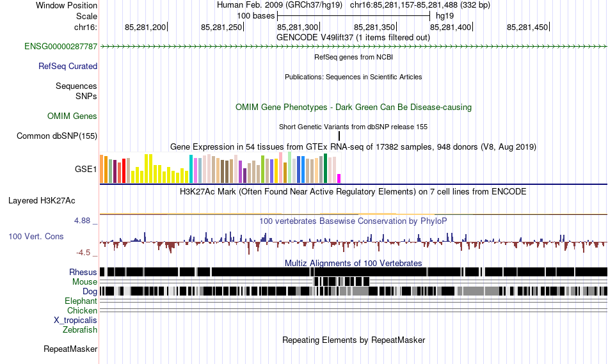The width and height of the screenshot is (608, 364).
Task: Click the X_tropicalis alignment row label
Action: pos(76,320)
